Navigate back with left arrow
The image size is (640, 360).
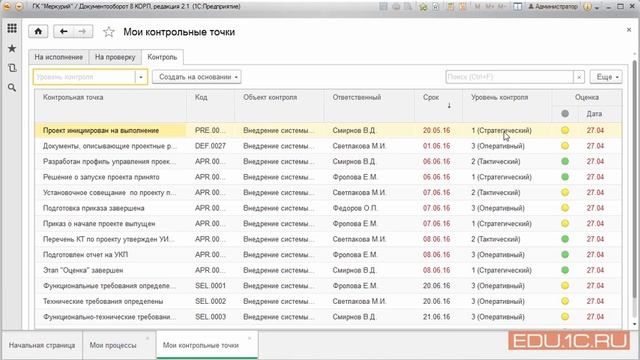click(x=63, y=31)
